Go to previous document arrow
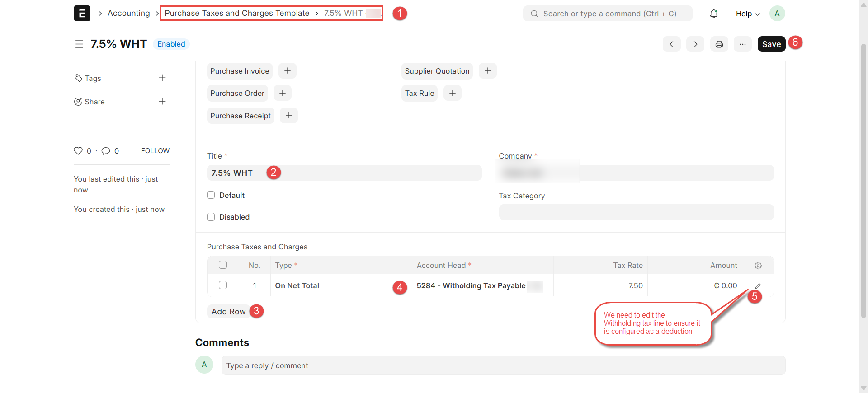The height and width of the screenshot is (393, 868). pyautogui.click(x=671, y=44)
